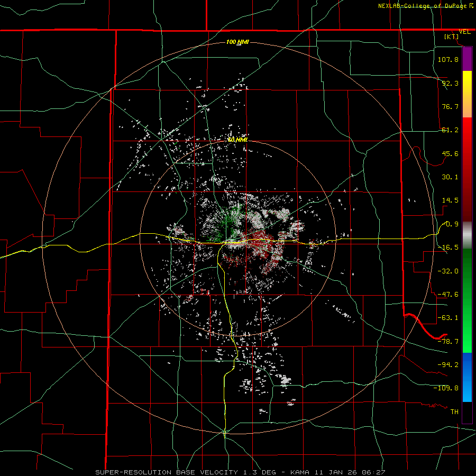Select the -16.5 velocity scale value

[448, 248]
